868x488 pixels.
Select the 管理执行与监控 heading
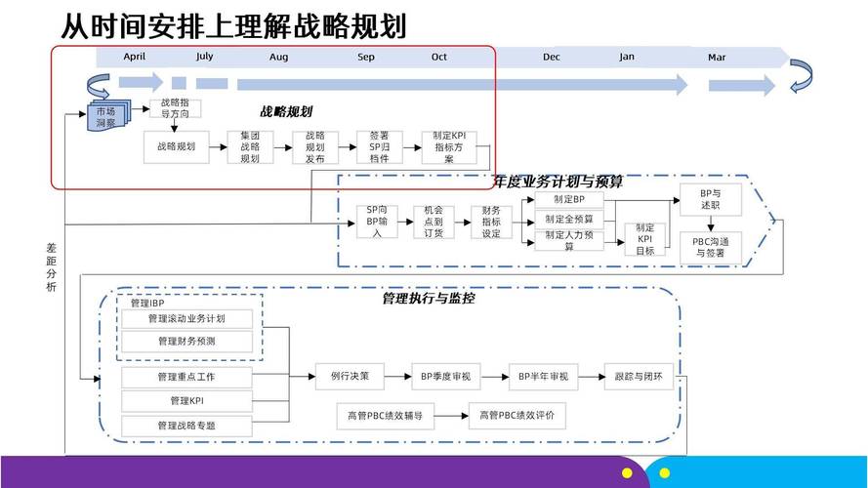point(429,299)
